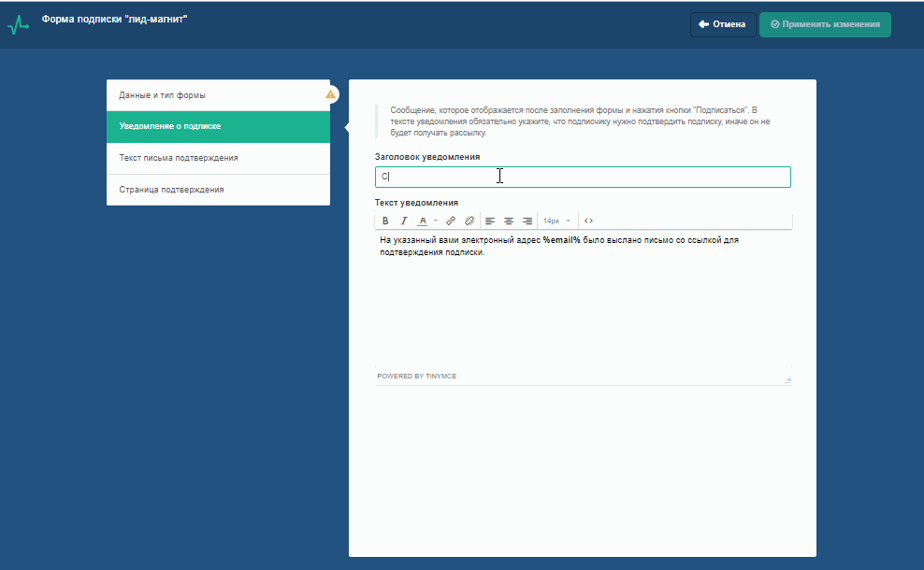Click the editor resize handle corner
Image resolution: width=924 pixels, height=570 pixels.
click(787, 379)
